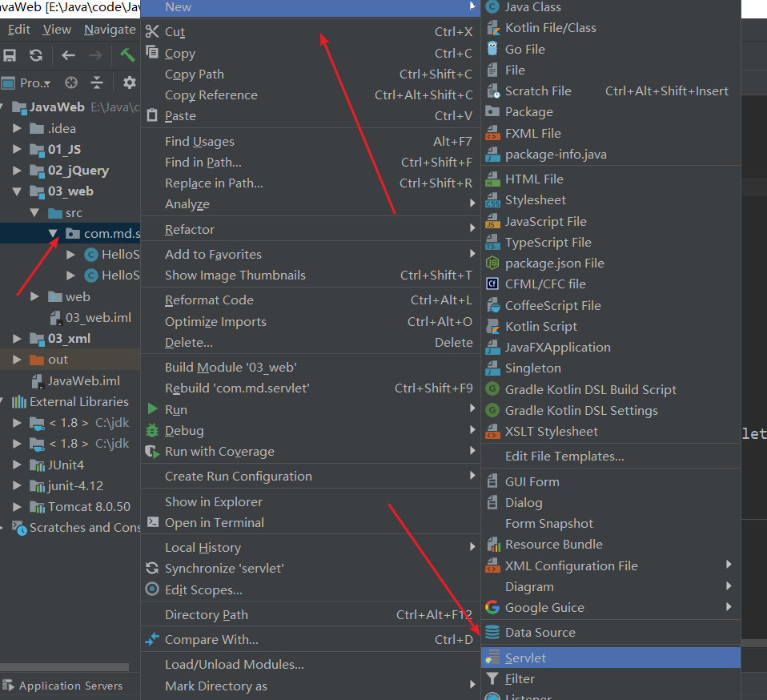The height and width of the screenshot is (700, 767).
Task: Select Build Module '03_web'
Action: click(311, 367)
